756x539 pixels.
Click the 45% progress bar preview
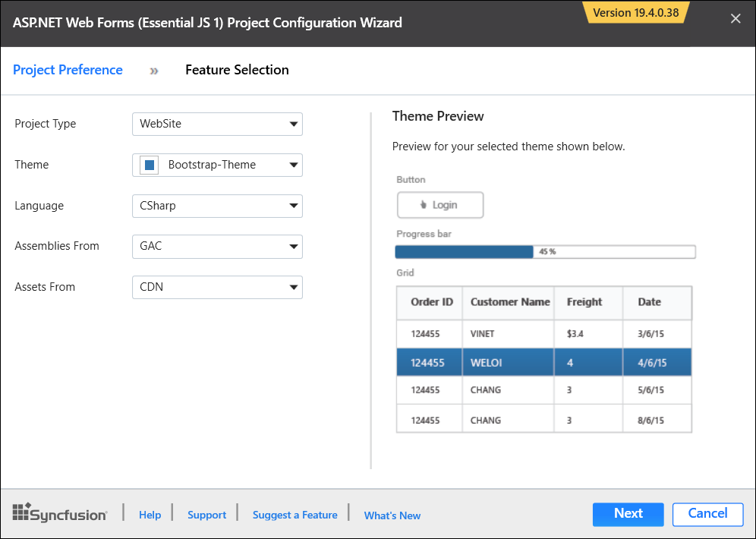(544, 251)
